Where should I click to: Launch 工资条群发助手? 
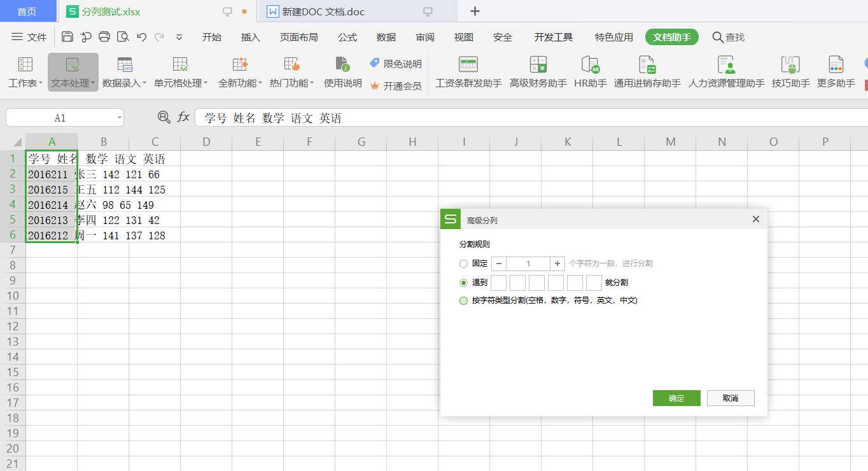pyautogui.click(x=468, y=71)
